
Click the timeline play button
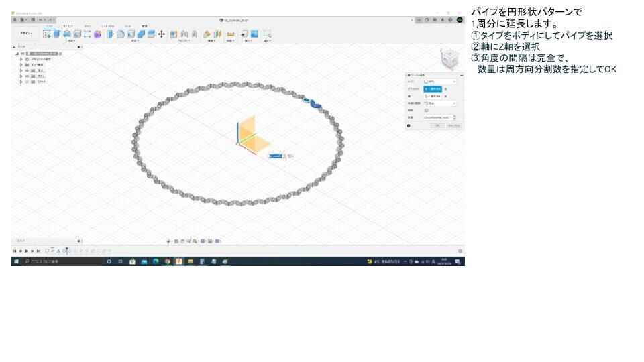click(x=26, y=251)
